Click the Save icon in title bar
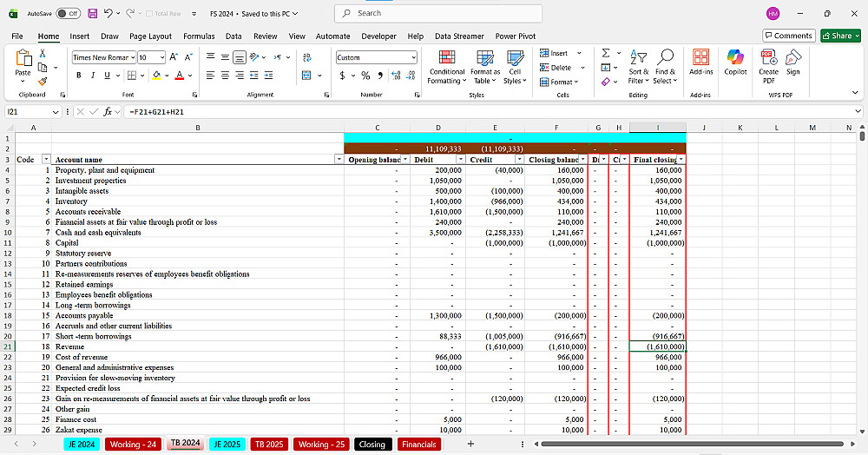868x455 pixels. coord(93,13)
